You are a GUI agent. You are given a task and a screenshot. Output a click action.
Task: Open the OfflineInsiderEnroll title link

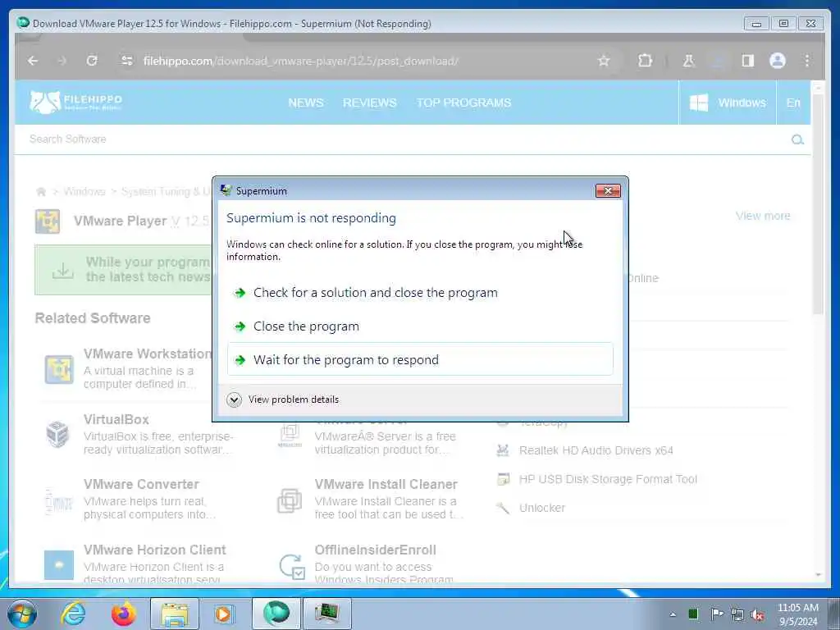click(376, 550)
